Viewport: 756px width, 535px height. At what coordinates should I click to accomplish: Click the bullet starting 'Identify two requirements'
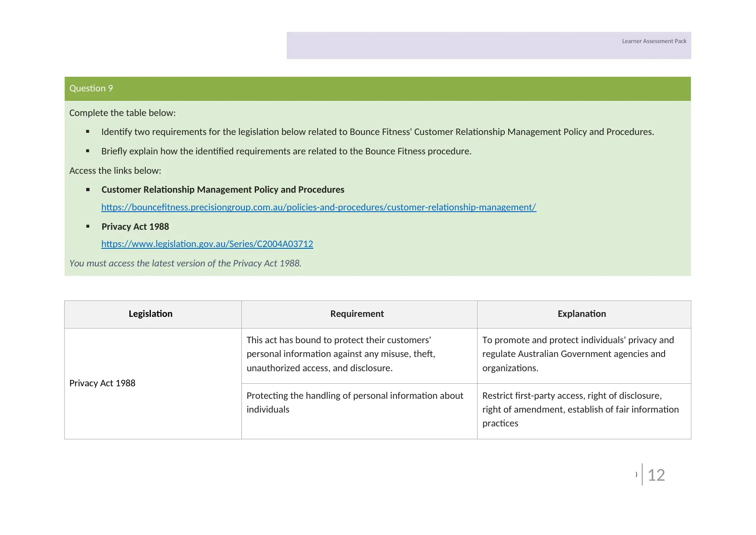pos(378,132)
